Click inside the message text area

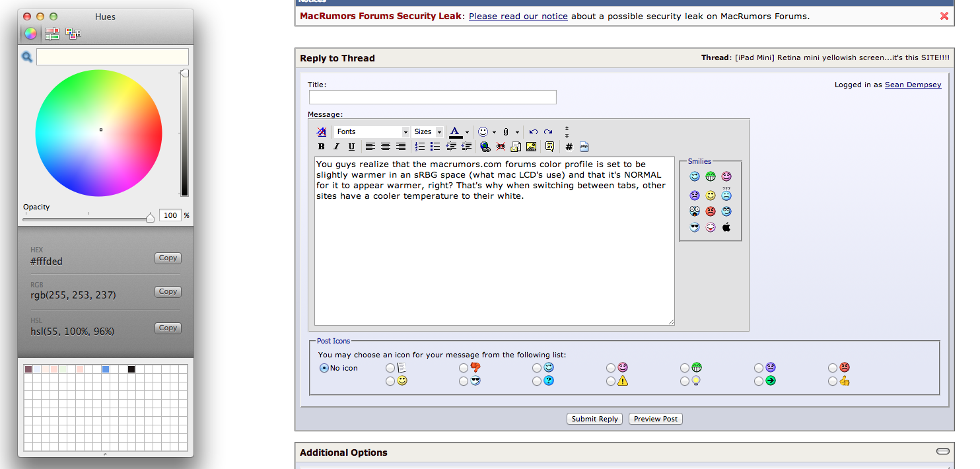(x=495, y=241)
